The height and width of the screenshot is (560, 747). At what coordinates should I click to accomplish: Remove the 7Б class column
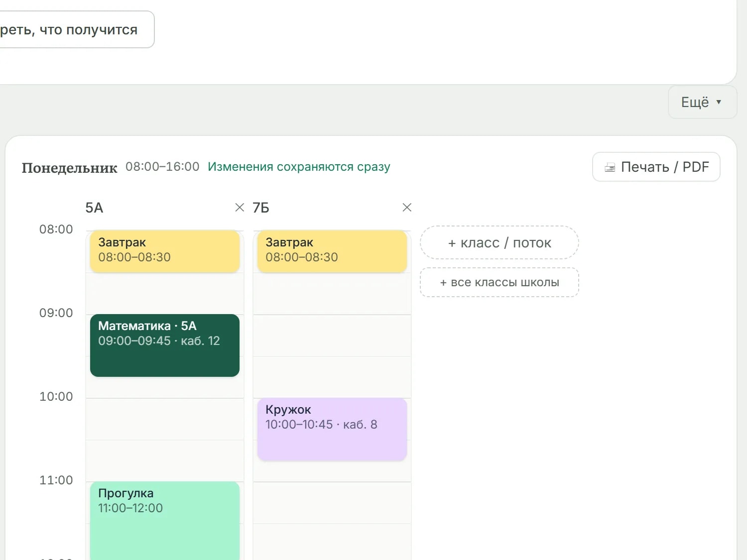pyautogui.click(x=407, y=208)
